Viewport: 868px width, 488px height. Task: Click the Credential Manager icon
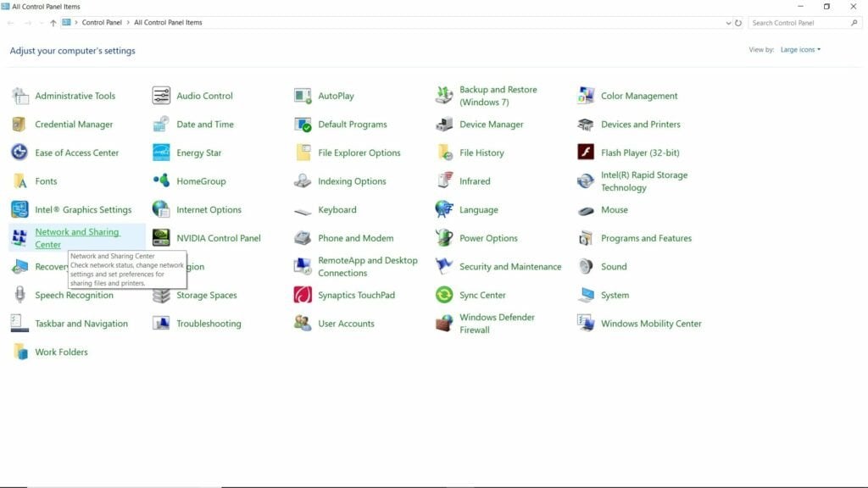pyautogui.click(x=20, y=124)
